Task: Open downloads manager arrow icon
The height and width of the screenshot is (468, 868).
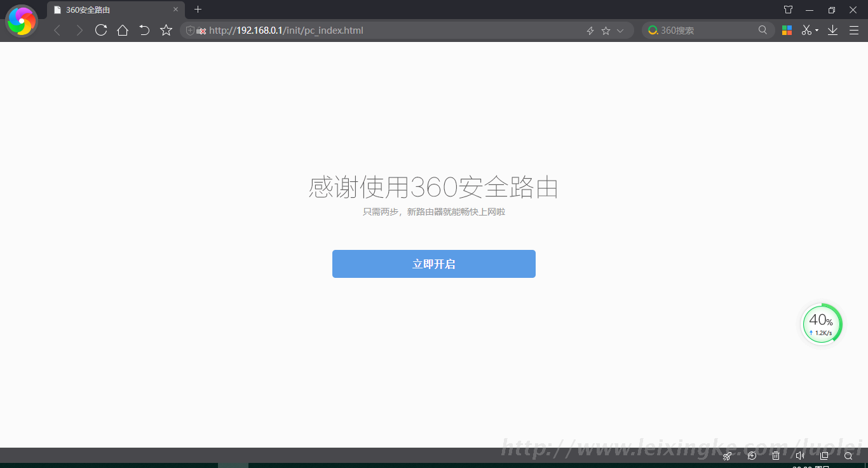Action: coord(832,30)
